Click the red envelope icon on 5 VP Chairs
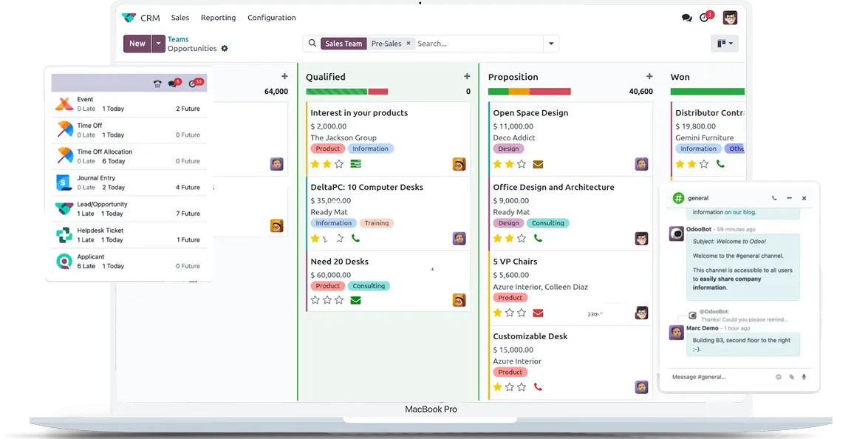 click(538, 313)
